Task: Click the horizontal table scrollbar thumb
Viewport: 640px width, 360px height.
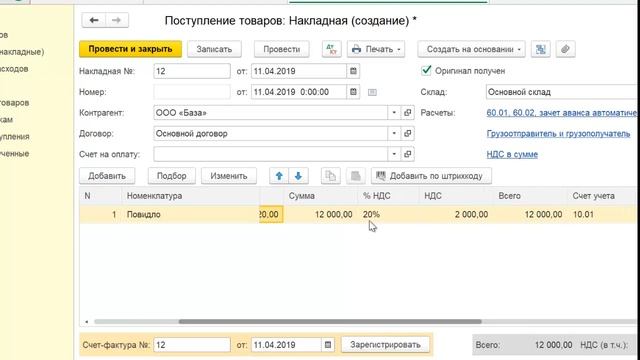Action: [x=330, y=322]
